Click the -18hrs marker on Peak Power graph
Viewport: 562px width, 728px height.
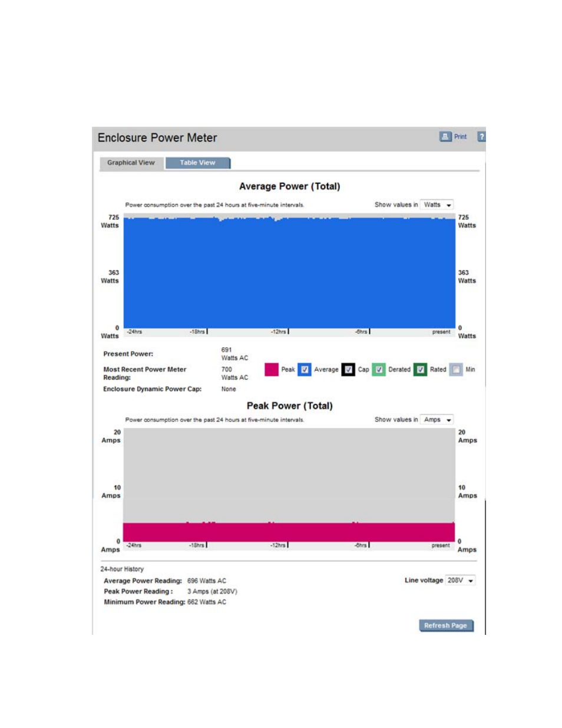[197, 545]
